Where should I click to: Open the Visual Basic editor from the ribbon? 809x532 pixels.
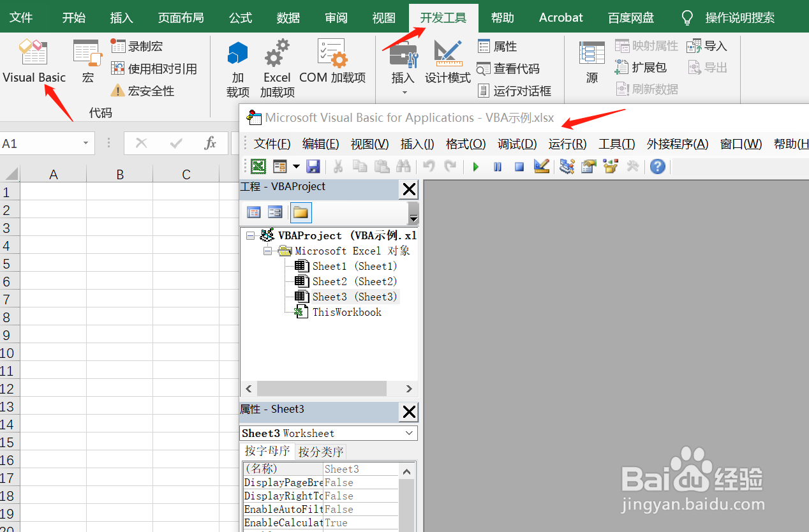[34, 62]
